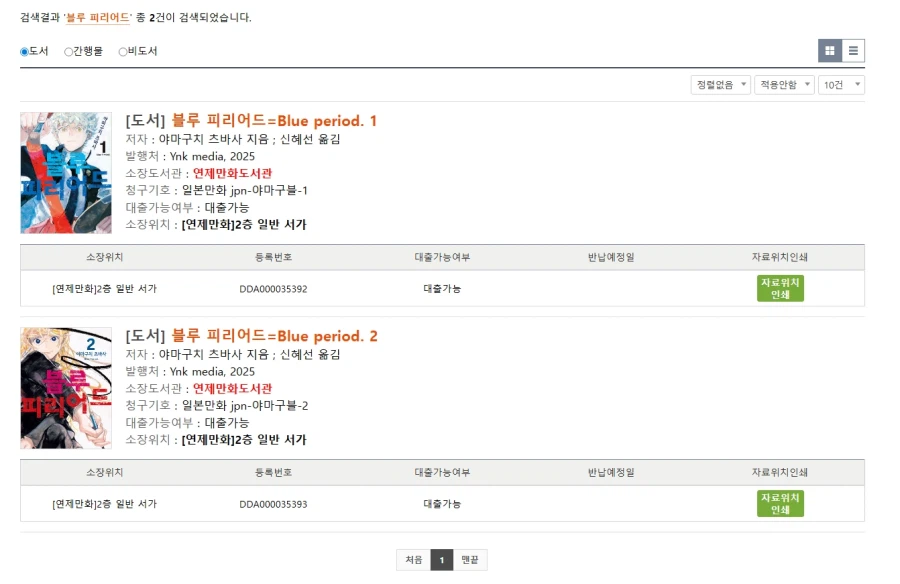Select the 도서 radio button
This screenshot has width=900, height=584.
tap(23, 52)
